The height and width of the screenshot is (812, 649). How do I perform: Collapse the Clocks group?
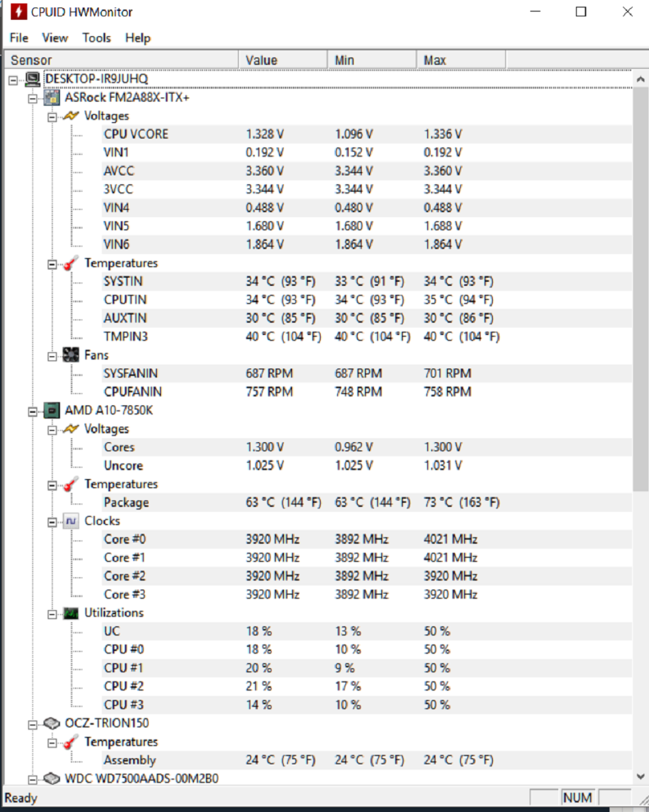pyautogui.click(x=52, y=522)
